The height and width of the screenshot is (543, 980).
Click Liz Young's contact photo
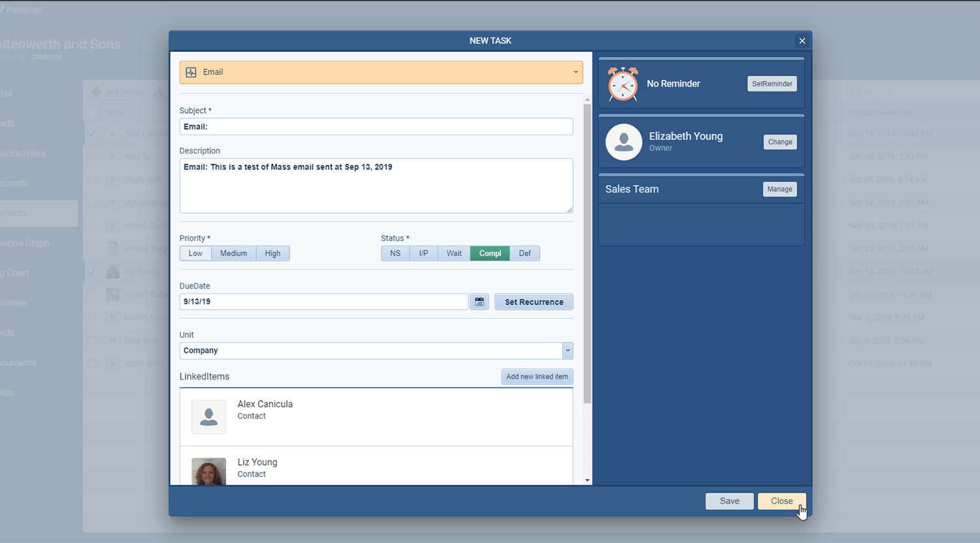(x=208, y=470)
